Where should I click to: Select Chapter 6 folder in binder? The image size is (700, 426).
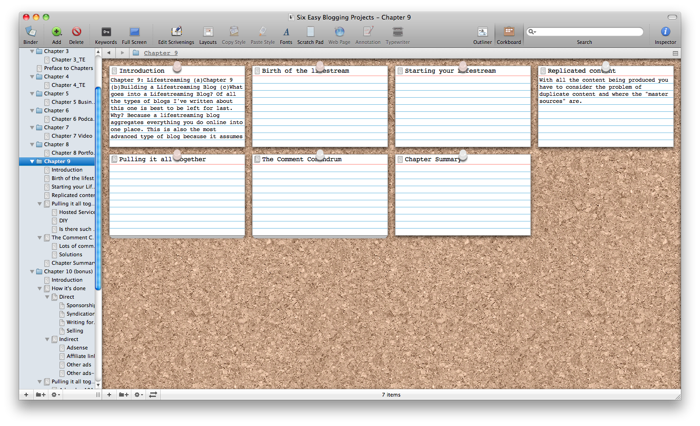(56, 111)
